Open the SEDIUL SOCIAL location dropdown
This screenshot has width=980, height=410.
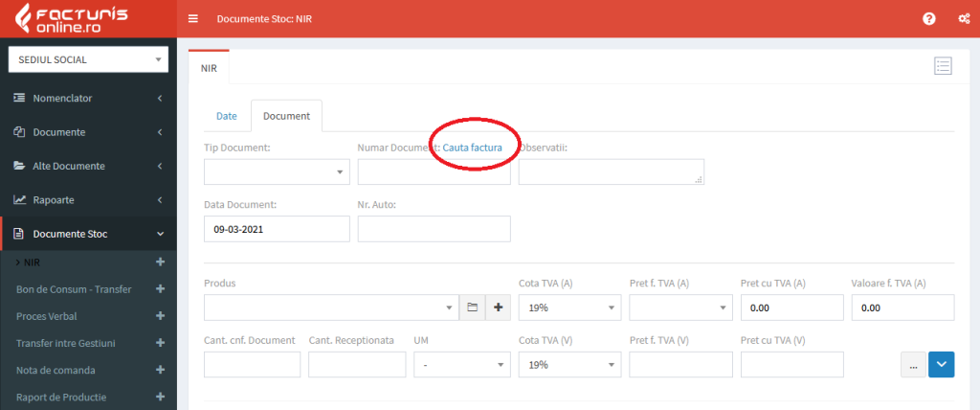pos(88,60)
